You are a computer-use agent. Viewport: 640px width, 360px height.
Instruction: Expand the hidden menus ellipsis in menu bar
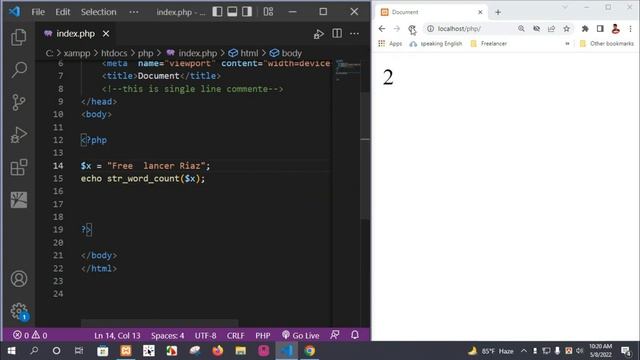(x=134, y=12)
